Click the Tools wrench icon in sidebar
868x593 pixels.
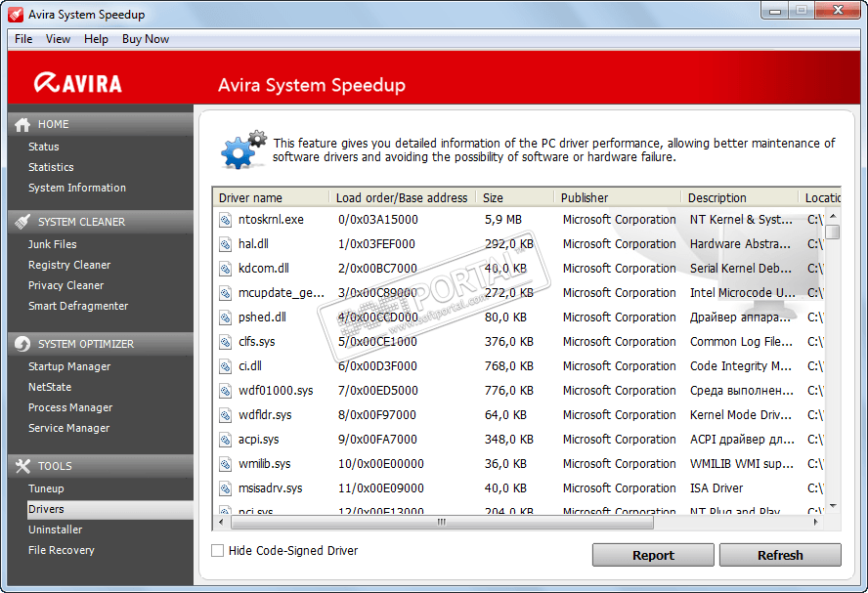point(22,466)
